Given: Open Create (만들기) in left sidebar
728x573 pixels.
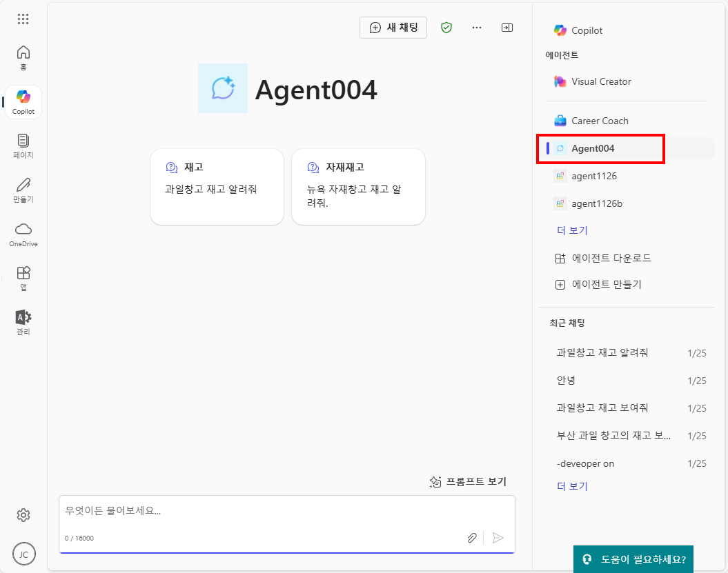Looking at the screenshot, I should tap(23, 190).
